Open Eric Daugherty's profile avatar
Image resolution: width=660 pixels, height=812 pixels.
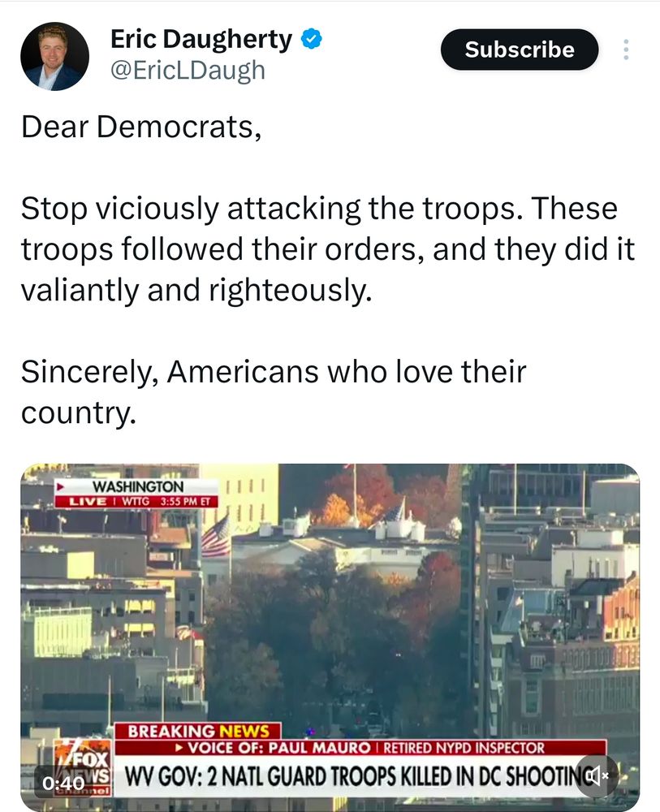pos(54,57)
